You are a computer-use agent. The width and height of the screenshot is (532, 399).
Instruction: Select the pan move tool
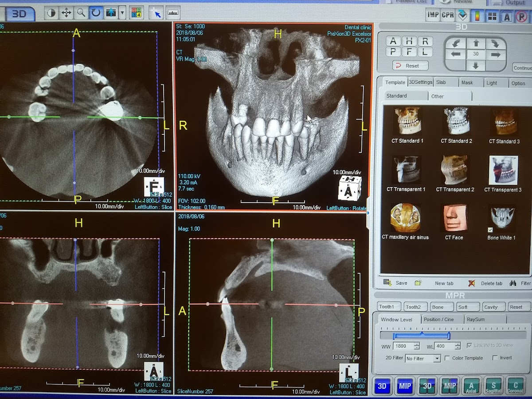66,13
